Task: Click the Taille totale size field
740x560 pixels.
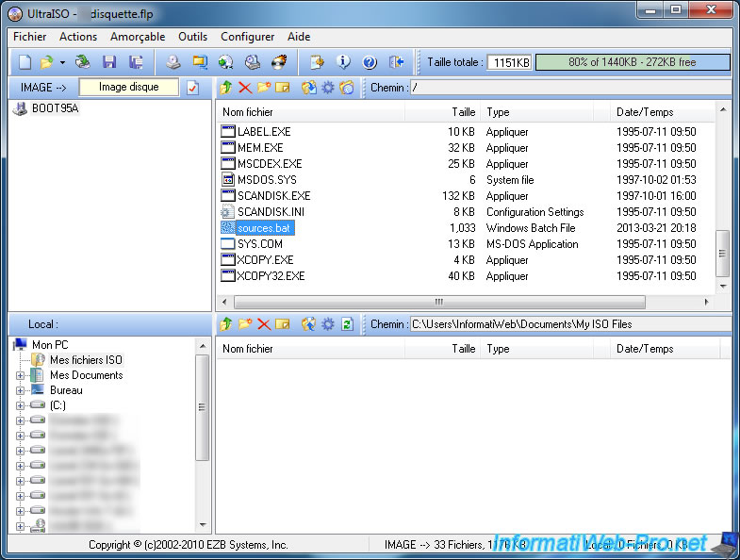Action: (x=509, y=62)
